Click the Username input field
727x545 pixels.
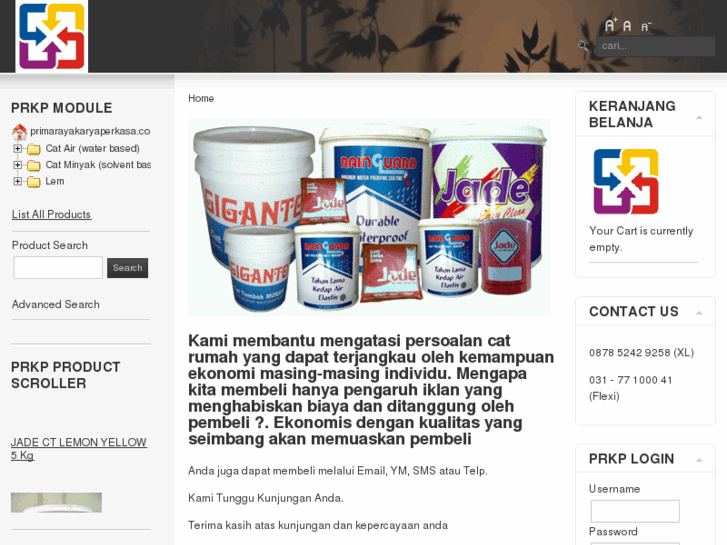(635, 511)
